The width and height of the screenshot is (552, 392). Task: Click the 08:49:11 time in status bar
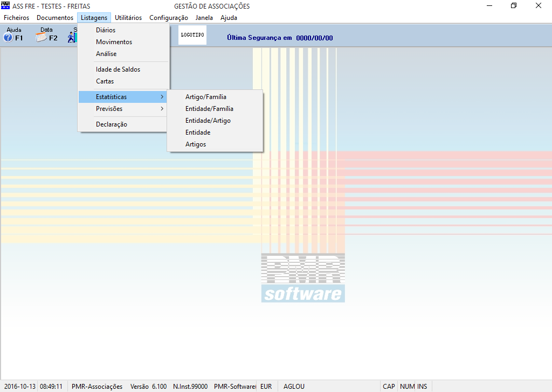[x=51, y=387]
